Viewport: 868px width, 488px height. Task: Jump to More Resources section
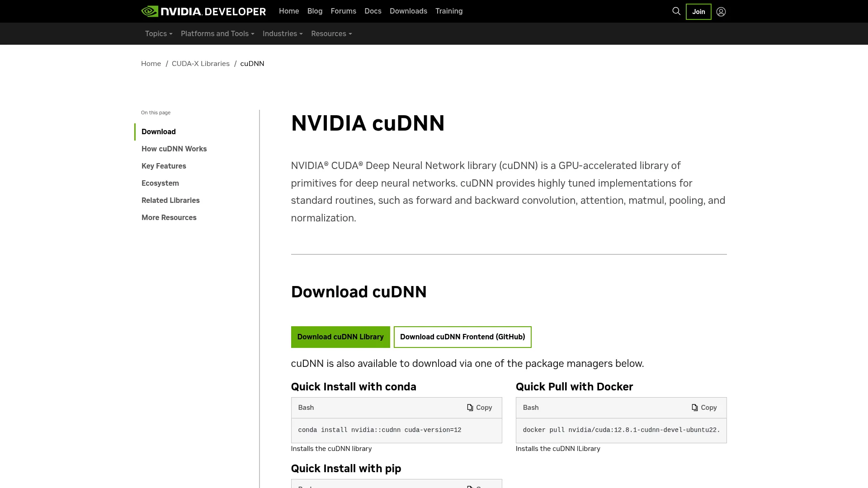click(x=169, y=218)
